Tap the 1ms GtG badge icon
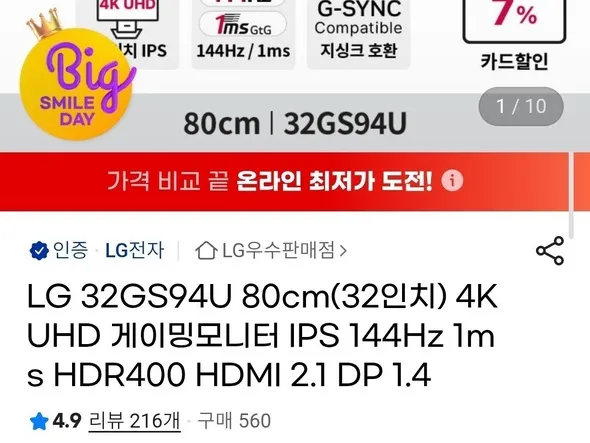The image size is (590, 443). tap(243, 24)
